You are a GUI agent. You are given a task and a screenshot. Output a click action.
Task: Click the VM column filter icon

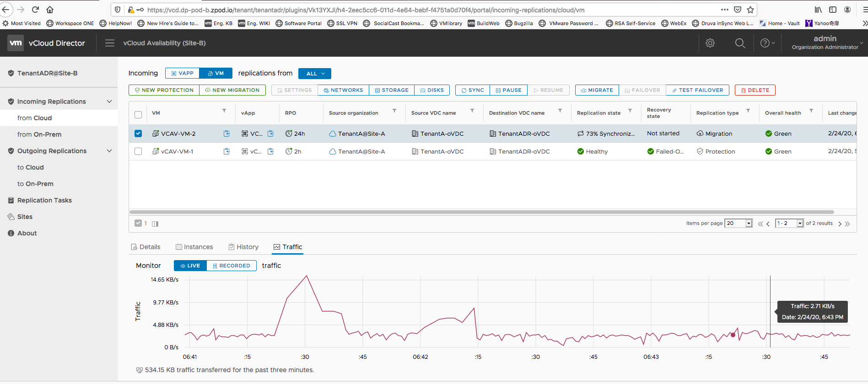[224, 111]
